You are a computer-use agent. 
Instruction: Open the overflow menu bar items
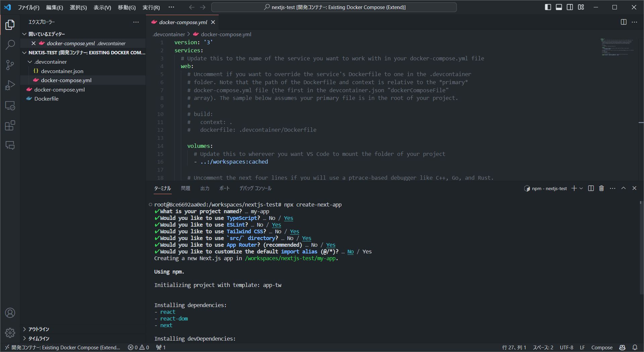[171, 7]
